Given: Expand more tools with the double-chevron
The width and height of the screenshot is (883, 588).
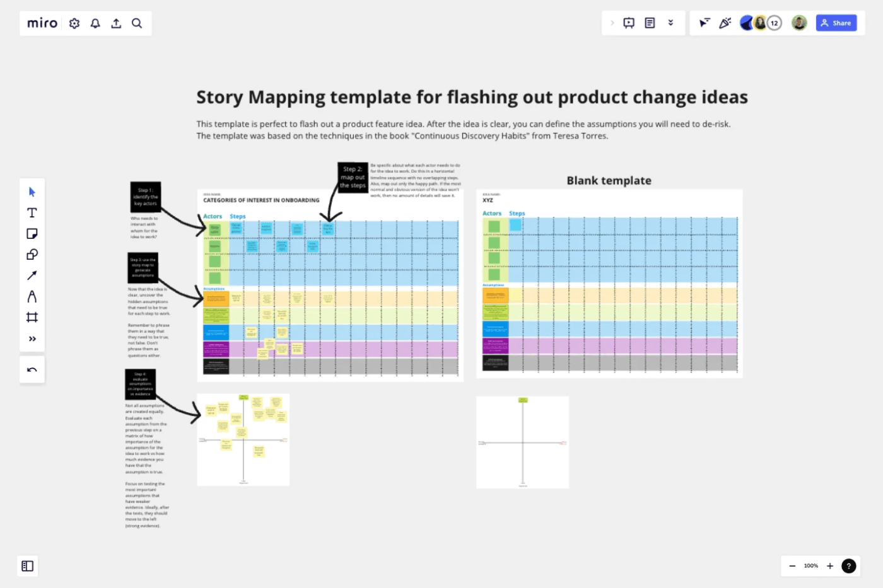Looking at the screenshot, I should (x=32, y=338).
